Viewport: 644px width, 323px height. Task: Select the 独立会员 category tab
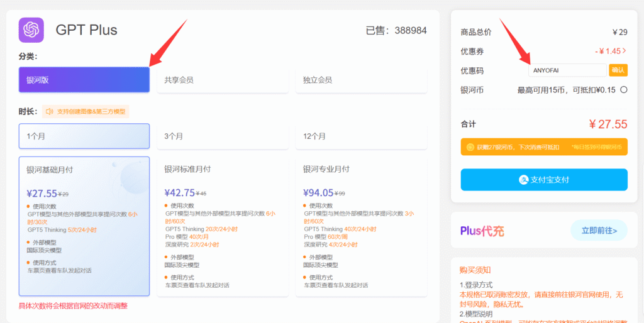362,80
